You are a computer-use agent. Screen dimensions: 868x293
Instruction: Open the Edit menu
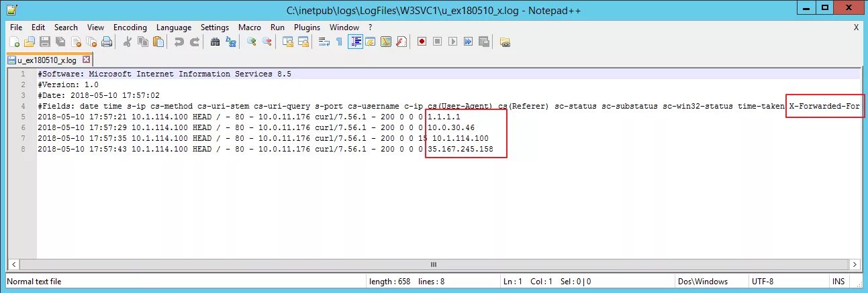pyautogui.click(x=38, y=27)
